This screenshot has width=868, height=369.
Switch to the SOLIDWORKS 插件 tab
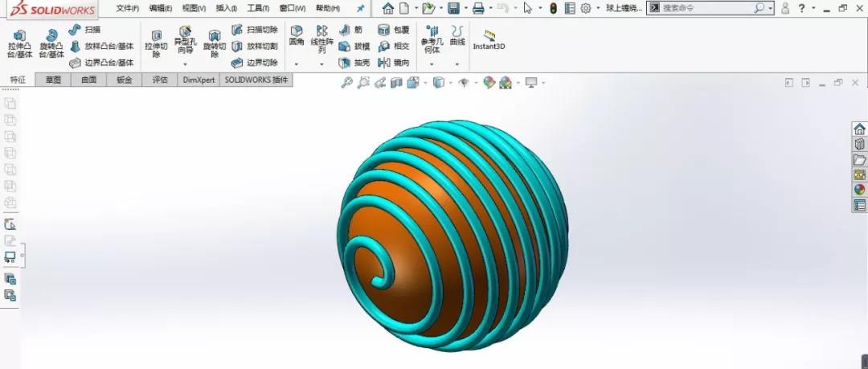tap(256, 80)
